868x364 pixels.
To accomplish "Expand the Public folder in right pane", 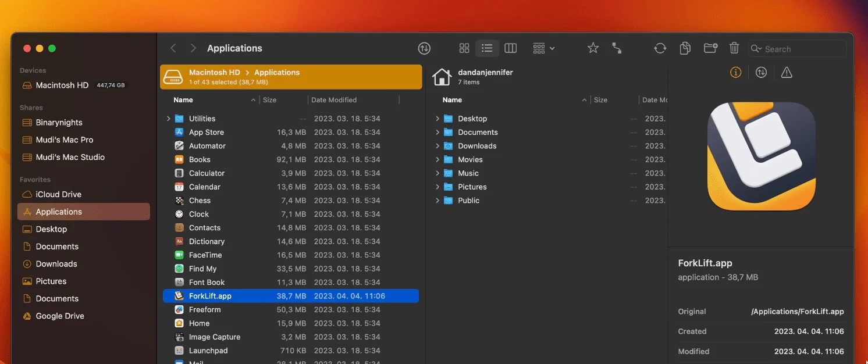I will coord(437,201).
